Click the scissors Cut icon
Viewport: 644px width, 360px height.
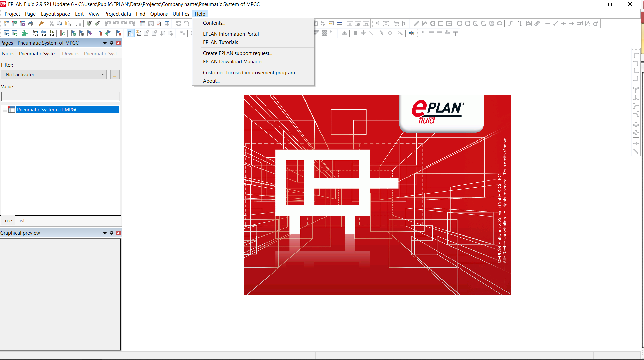(52, 23)
